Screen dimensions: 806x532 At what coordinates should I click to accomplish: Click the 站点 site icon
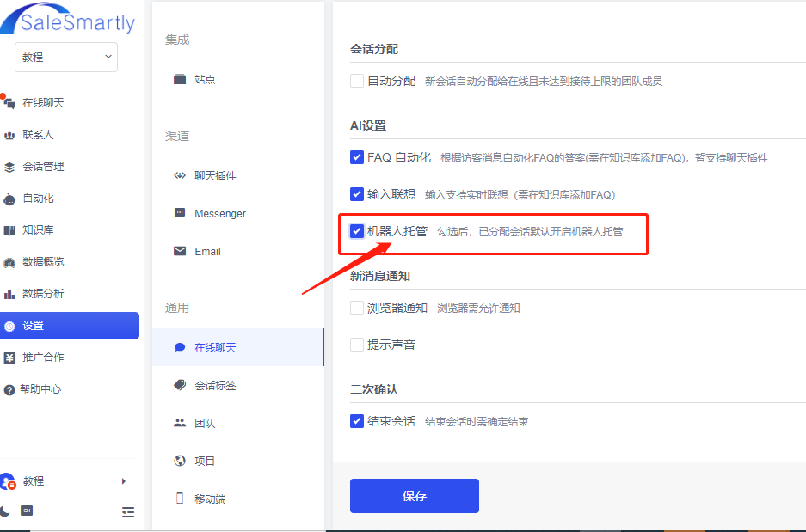(180, 79)
